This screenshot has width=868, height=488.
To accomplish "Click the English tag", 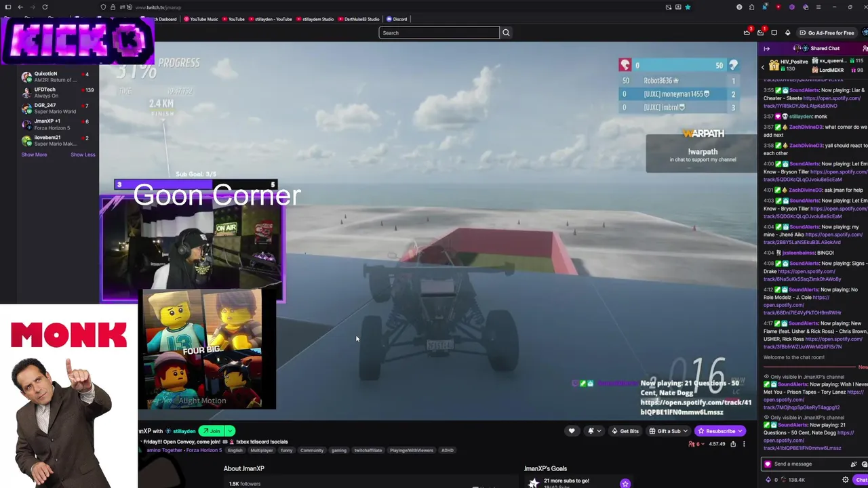I will tap(235, 451).
